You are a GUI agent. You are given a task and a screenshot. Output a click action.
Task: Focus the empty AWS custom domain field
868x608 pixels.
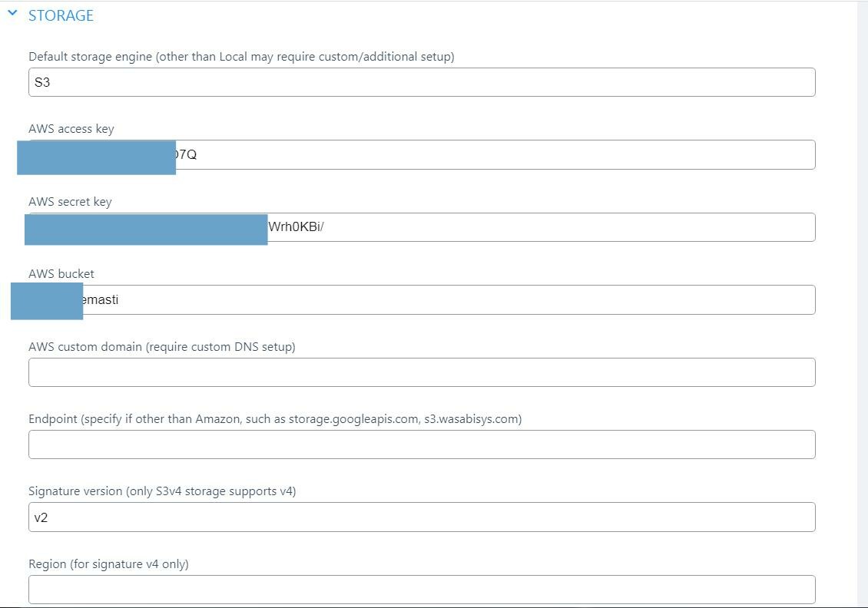[421, 372]
